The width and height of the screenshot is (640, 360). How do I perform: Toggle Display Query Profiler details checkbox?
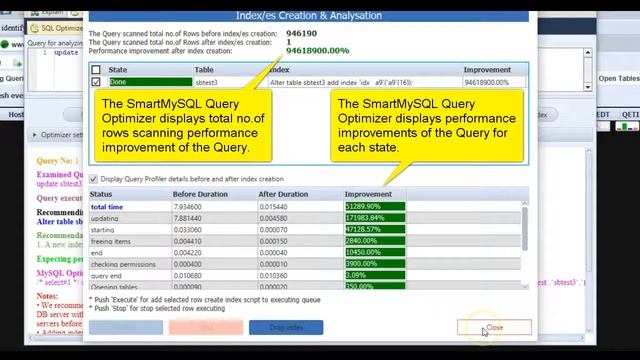coord(93,179)
